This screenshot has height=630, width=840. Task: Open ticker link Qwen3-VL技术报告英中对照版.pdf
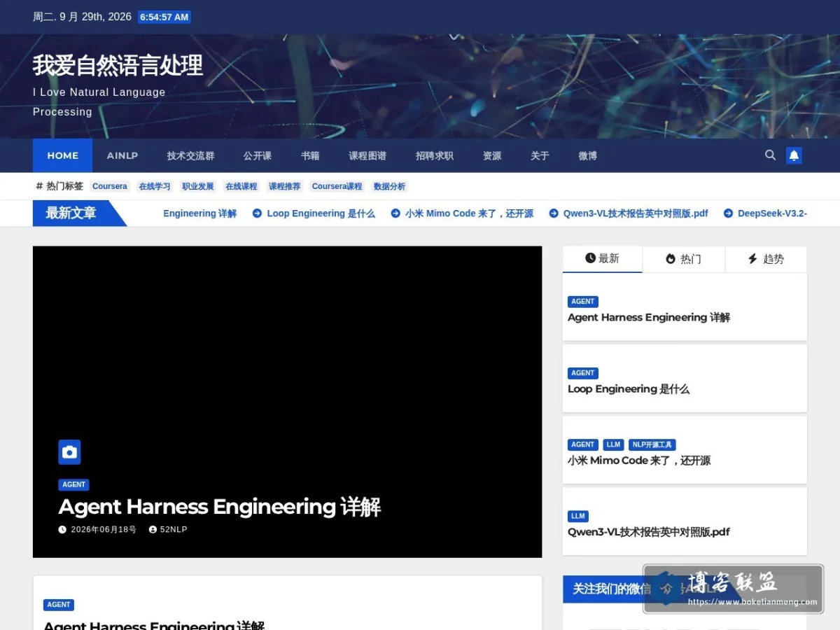636,213
